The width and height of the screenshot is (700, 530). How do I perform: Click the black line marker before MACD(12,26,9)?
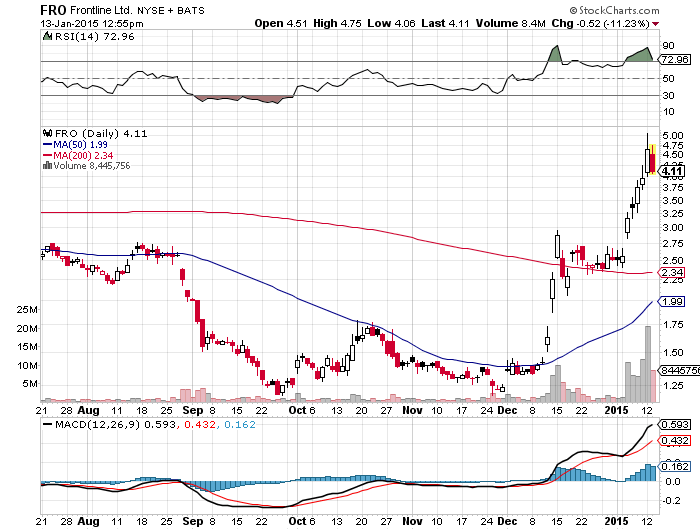tap(47, 425)
